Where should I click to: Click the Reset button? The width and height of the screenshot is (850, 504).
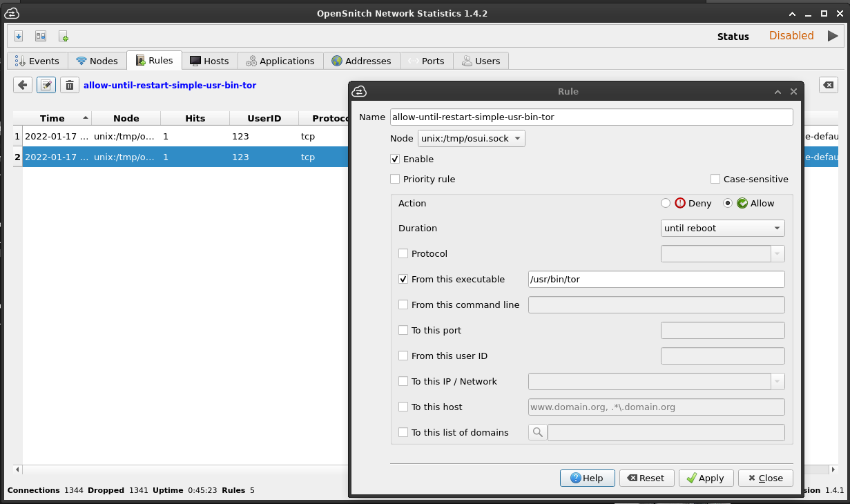(x=646, y=478)
